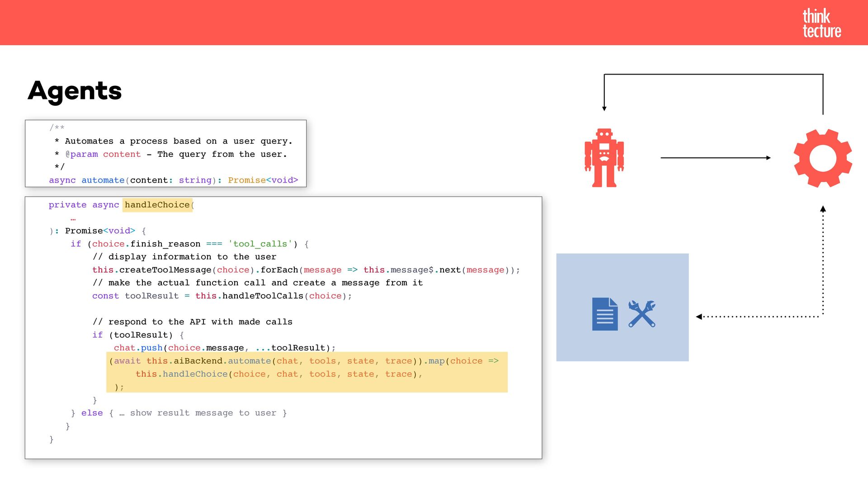The width and height of the screenshot is (868, 488).
Task: Click the yellow highlighted recursive automate code block
Action: 307,372
